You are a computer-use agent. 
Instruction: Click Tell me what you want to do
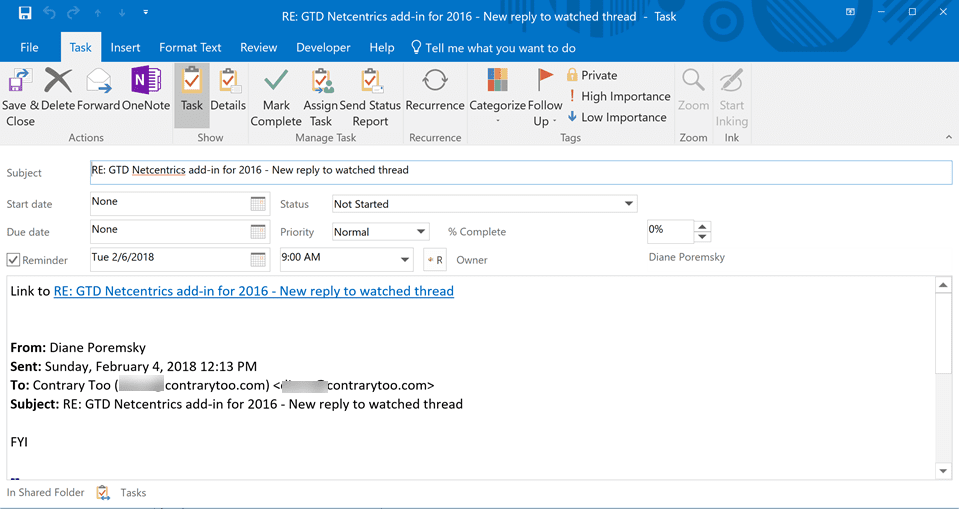pyautogui.click(x=493, y=48)
